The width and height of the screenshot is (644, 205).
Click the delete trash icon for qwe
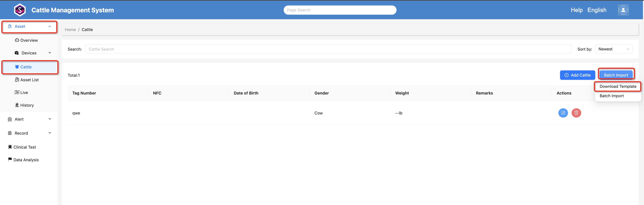click(576, 113)
